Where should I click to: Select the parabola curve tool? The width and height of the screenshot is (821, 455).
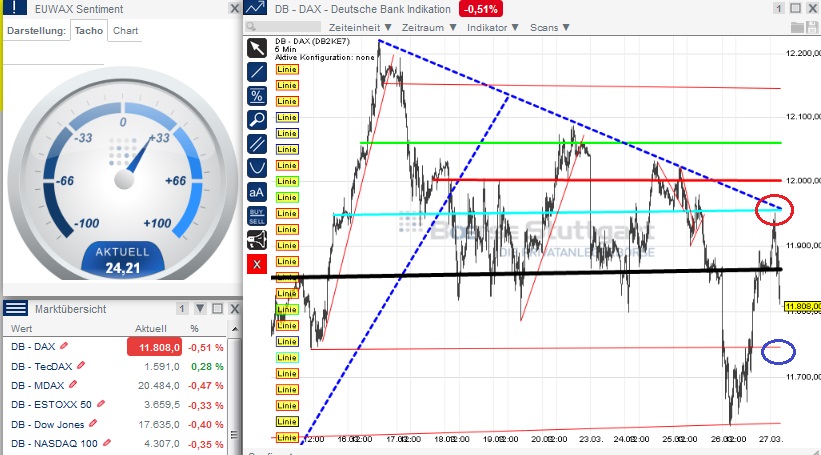coord(257,168)
